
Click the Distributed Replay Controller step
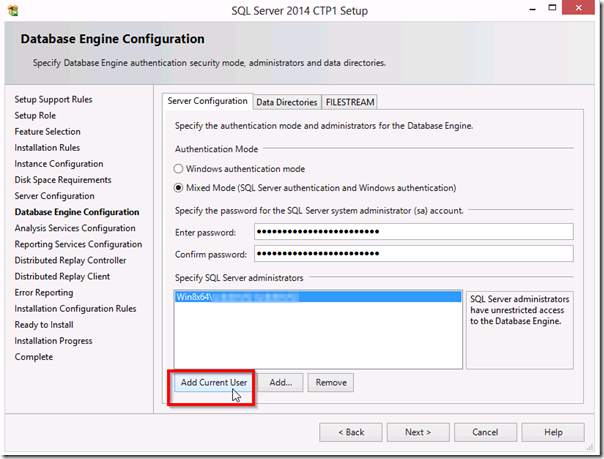coord(70,261)
